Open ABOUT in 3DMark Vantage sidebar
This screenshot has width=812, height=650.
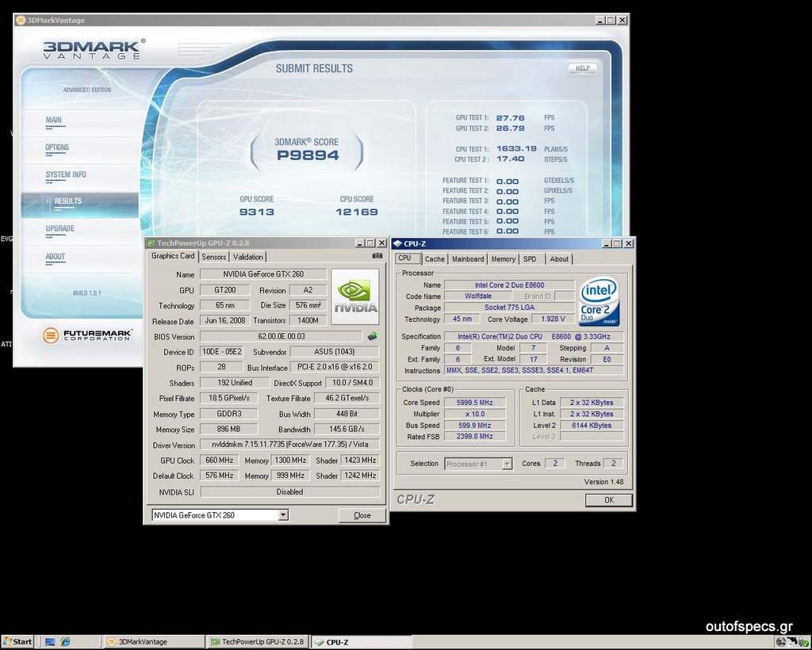point(56,257)
